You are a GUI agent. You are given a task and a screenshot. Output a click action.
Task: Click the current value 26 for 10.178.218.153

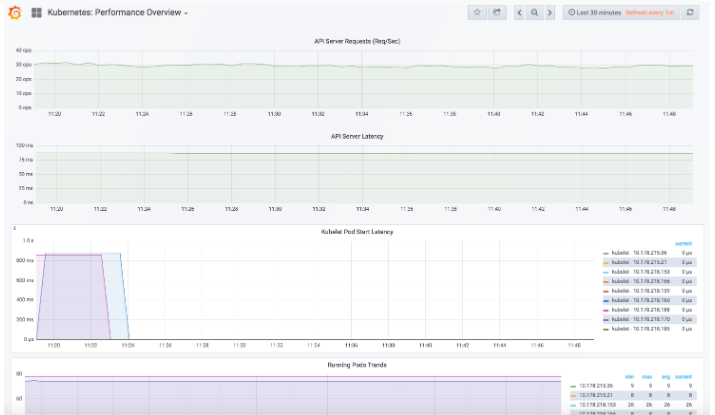point(689,405)
